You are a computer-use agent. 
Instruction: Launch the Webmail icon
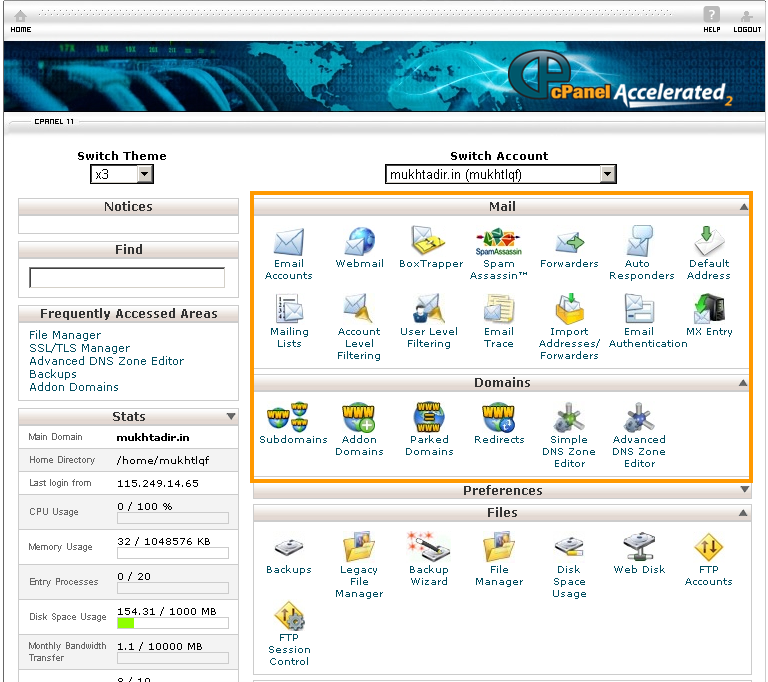point(359,241)
